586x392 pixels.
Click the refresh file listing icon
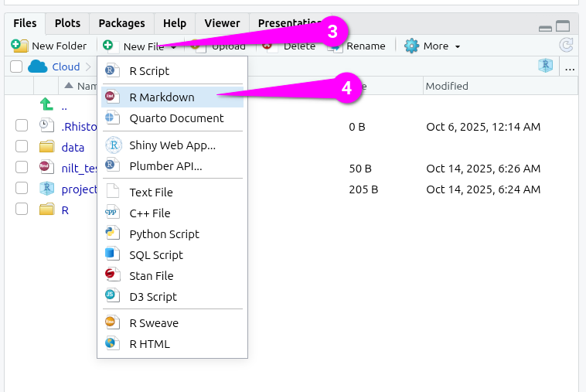click(x=566, y=45)
